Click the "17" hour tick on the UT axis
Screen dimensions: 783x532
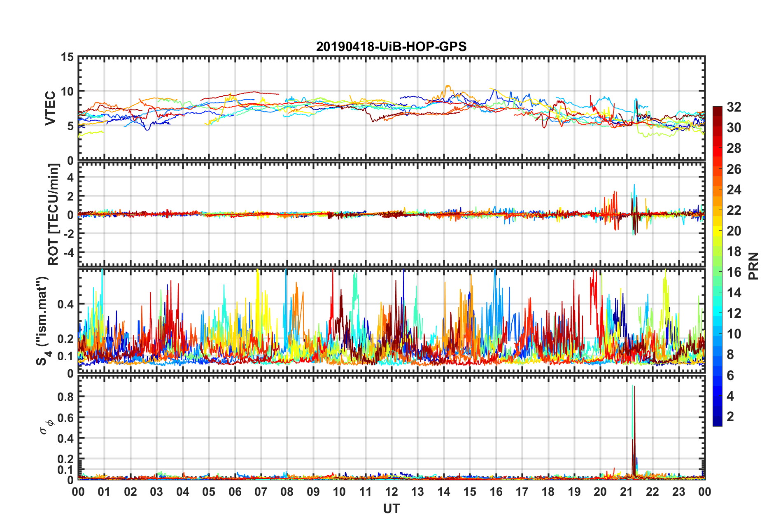(522, 492)
